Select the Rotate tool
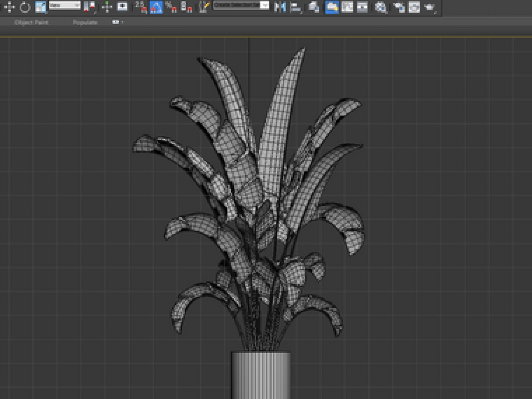The image size is (532, 399). pyautogui.click(x=25, y=7)
